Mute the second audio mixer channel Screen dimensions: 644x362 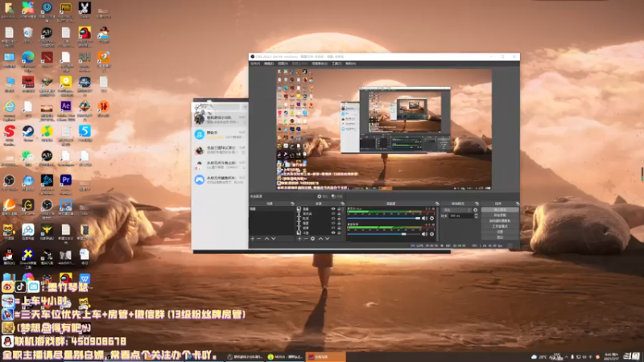coord(424,234)
